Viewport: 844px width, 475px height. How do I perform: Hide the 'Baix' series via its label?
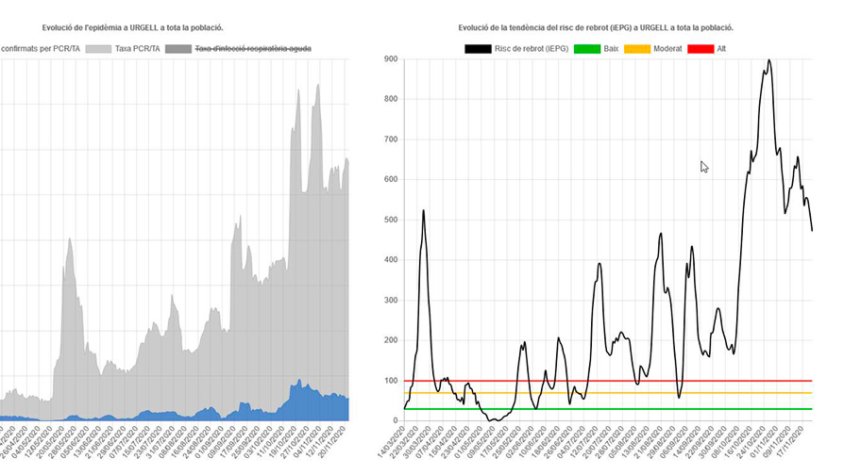(x=611, y=48)
